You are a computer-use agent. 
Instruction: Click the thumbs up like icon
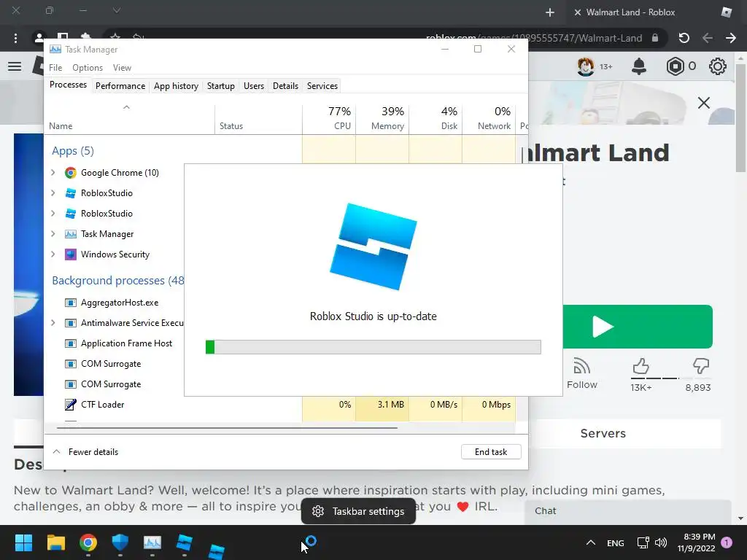640,366
